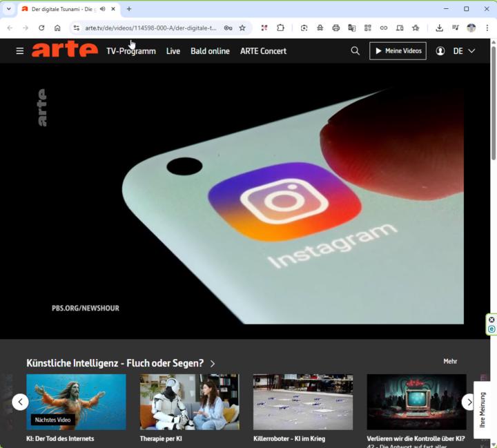This screenshot has height=448, width=497.
Task: Open the Killerroboter - KI im Krieg thumbnail
Action: pyautogui.click(x=303, y=402)
